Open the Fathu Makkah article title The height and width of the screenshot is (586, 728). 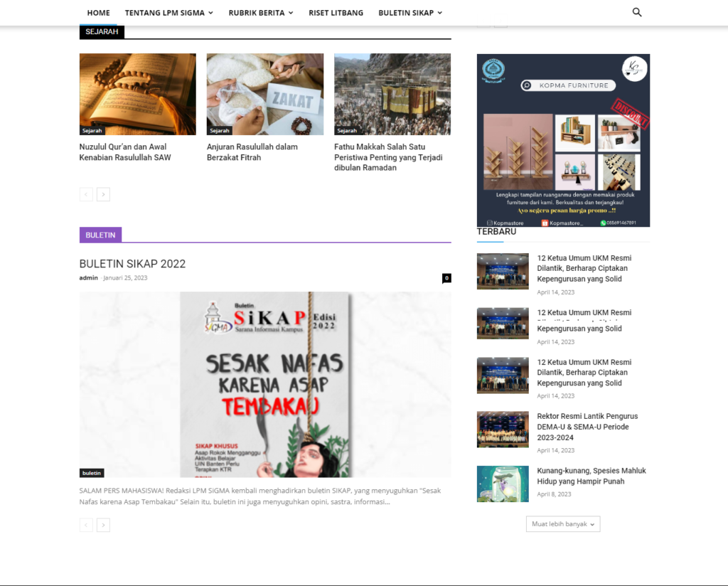(x=388, y=157)
